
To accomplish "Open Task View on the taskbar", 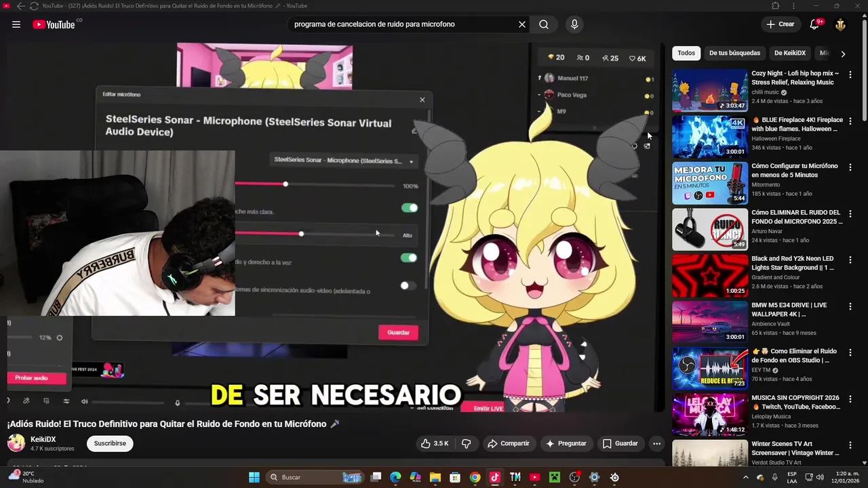I will coord(376,477).
